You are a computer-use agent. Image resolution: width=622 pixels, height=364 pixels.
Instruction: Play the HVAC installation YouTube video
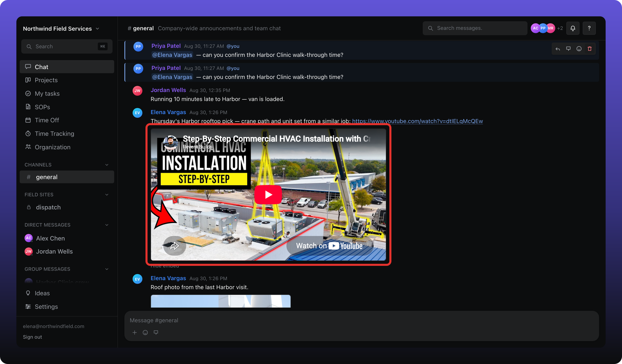point(268,195)
